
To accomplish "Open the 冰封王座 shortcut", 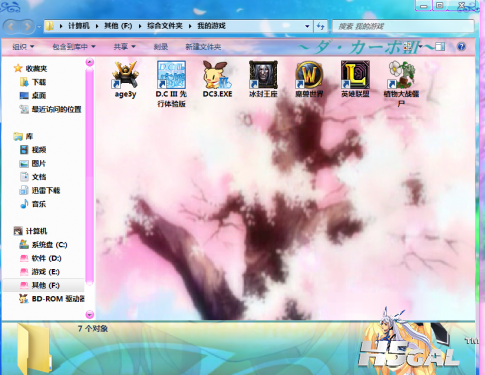I will click(263, 80).
